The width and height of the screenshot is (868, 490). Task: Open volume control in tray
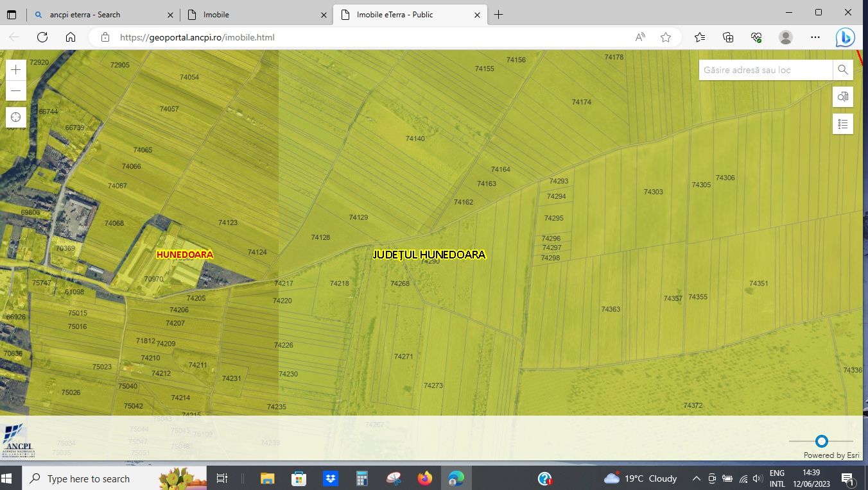[758, 478]
